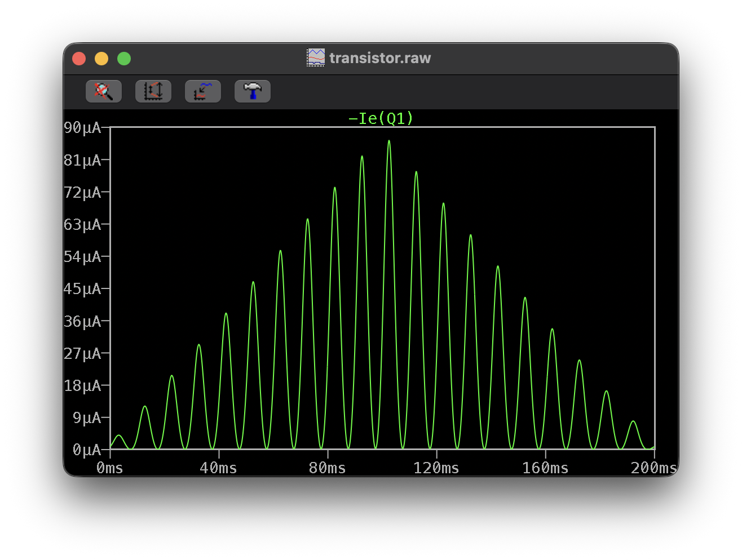Viewport: 742px width, 560px height.
Task: Click the 45µA vertical axis label
Action: 82,289
